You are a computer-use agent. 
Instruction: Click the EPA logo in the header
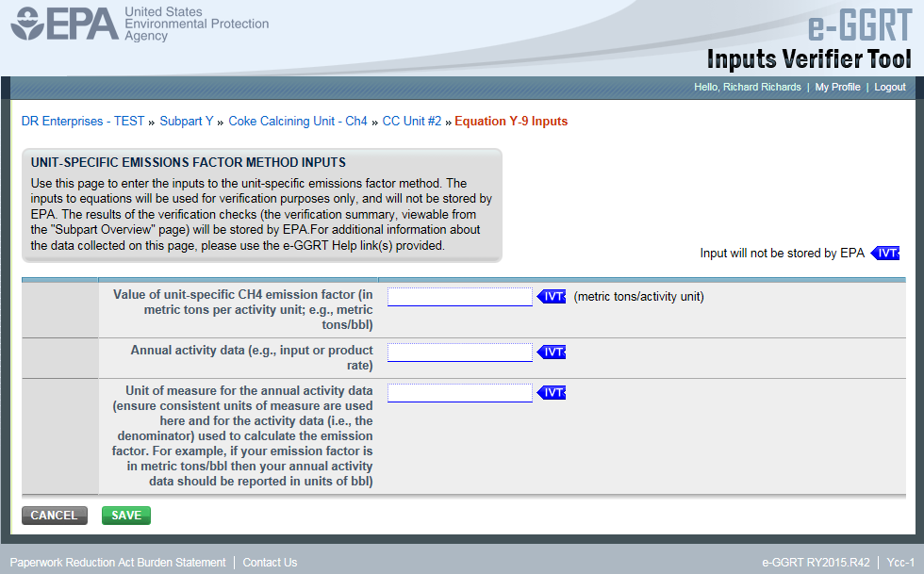click(x=65, y=24)
